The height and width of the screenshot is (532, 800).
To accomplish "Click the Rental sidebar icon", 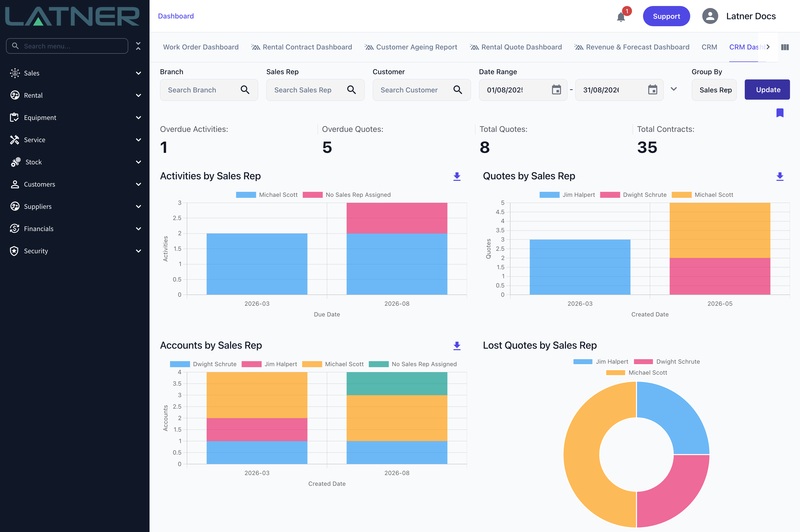I will click(14, 95).
